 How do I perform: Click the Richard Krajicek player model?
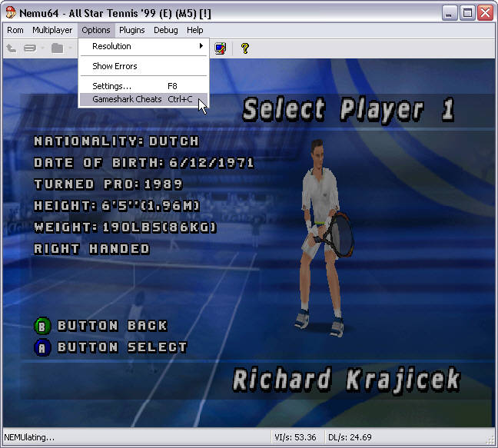[324, 238]
